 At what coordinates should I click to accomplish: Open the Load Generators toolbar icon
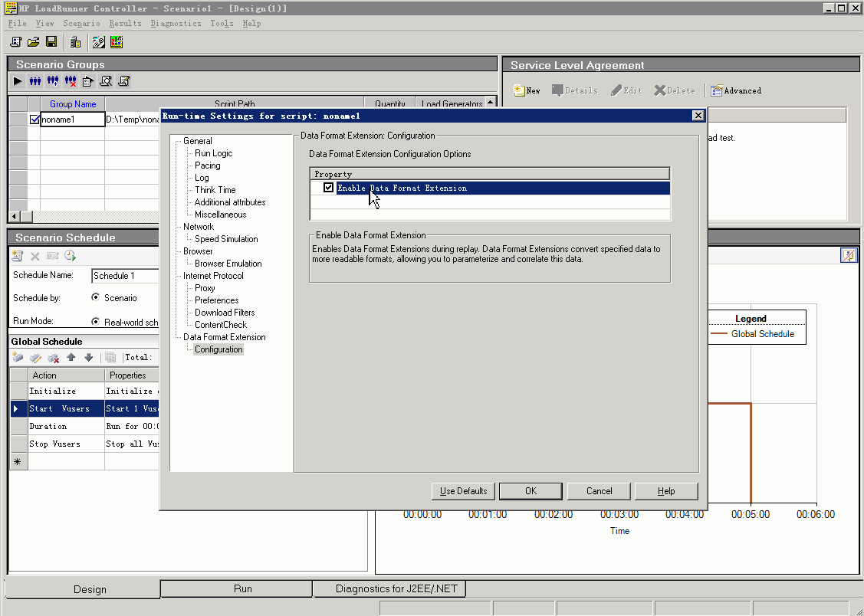[75, 42]
